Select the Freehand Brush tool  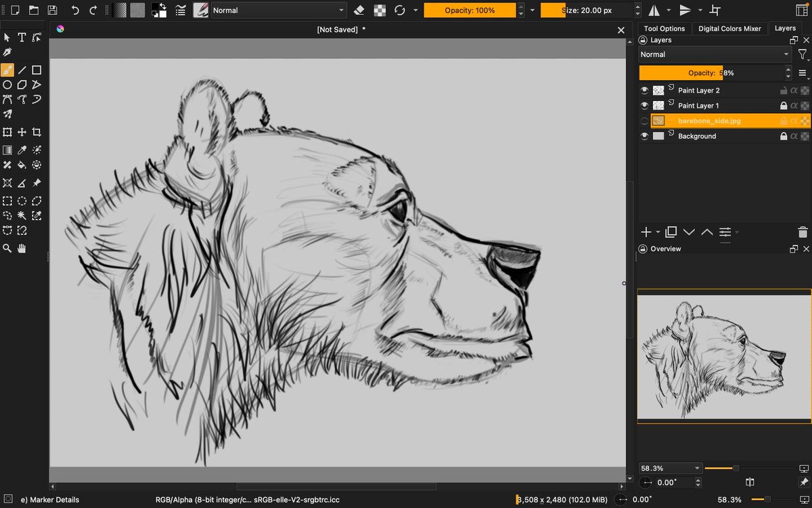click(7, 70)
